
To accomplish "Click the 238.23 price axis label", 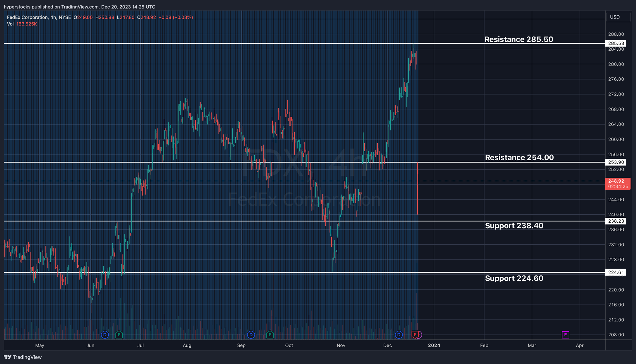I will click(616, 221).
